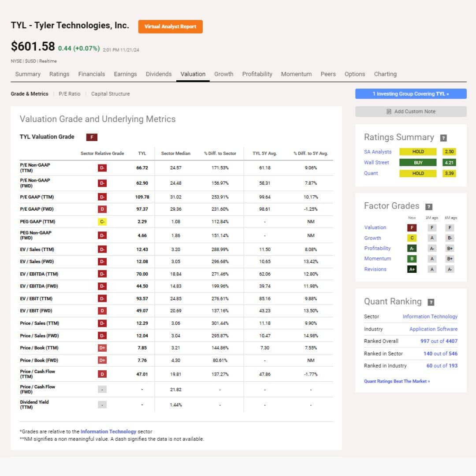Image resolution: width=476 pixels, height=476 pixels.
Task: Click the '60 out of 193' industry rank link
Action: [x=442, y=366]
